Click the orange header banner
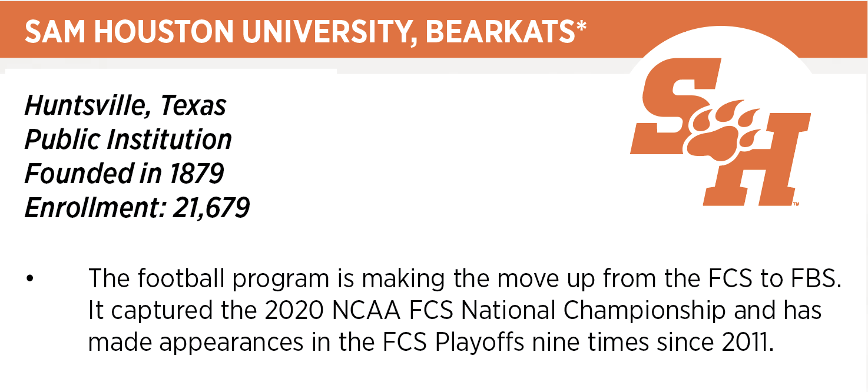This screenshot has width=868, height=392. pos(434,29)
